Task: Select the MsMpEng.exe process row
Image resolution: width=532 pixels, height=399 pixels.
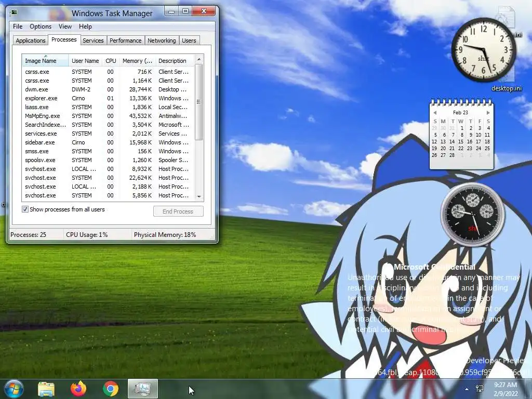Action: 108,116
